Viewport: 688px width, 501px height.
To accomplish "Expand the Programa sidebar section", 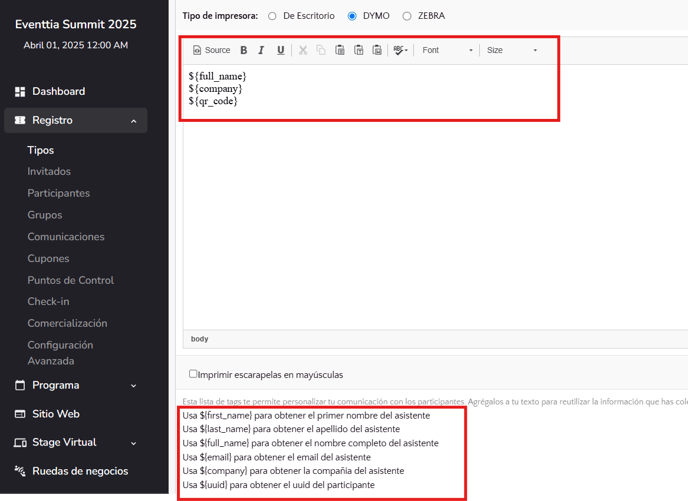I will pos(76,385).
